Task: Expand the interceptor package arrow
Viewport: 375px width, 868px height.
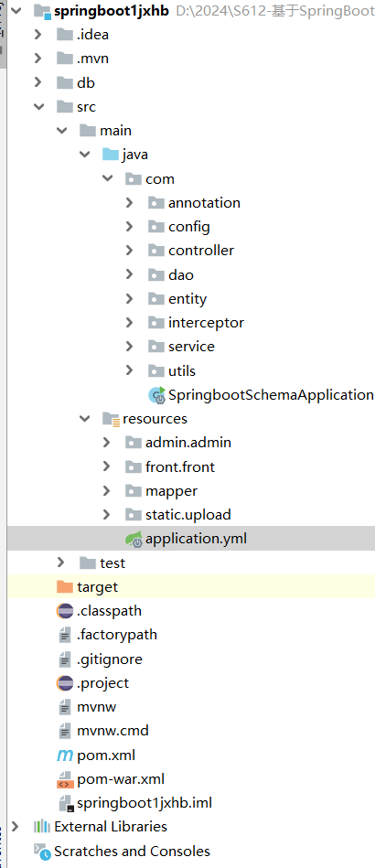Action: [129, 322]
